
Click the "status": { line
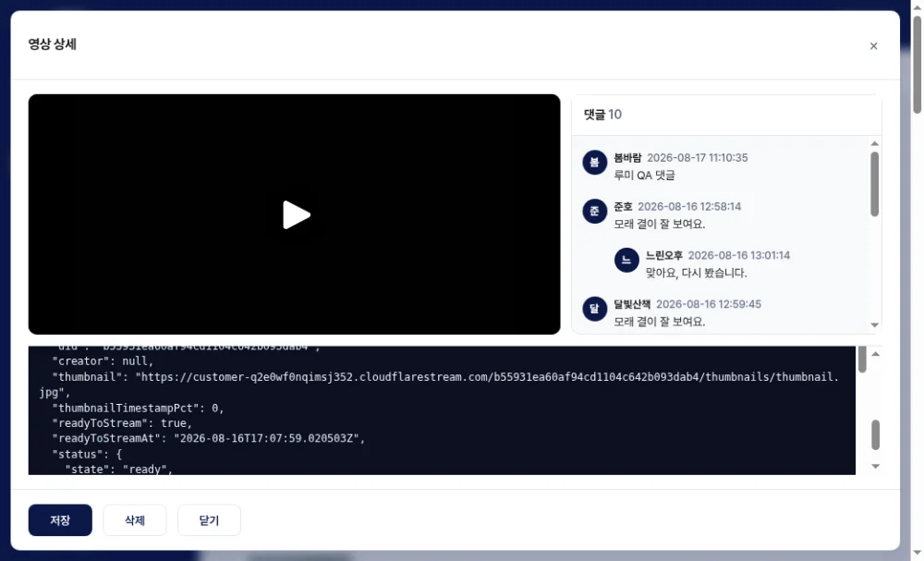point(87,455)
